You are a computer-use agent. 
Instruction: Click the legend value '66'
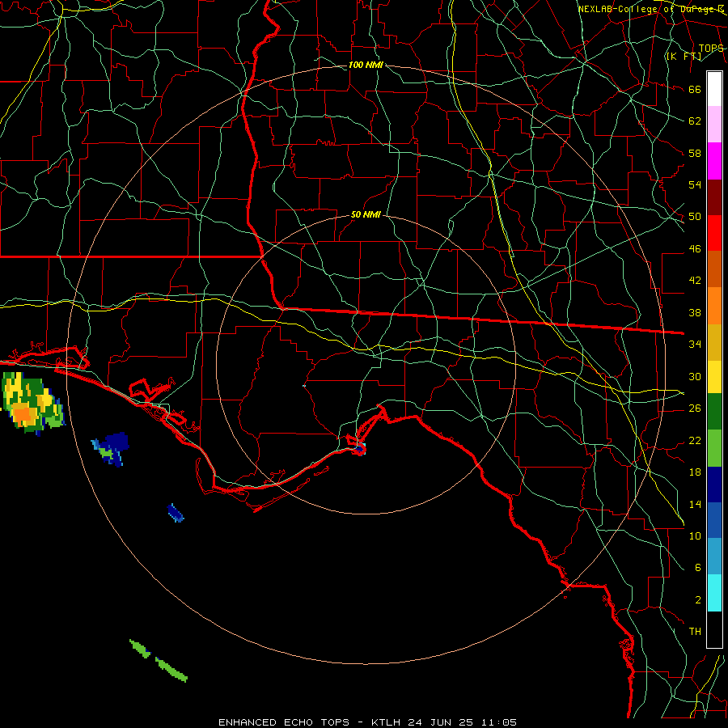tap(695, 89)
